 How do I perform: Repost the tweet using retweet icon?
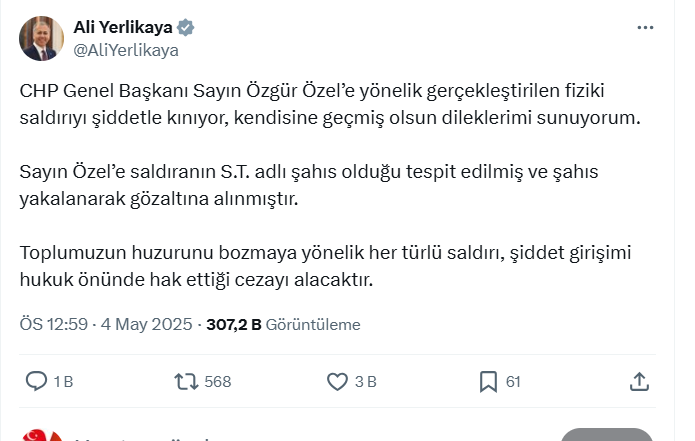click(x=186, y=381)
